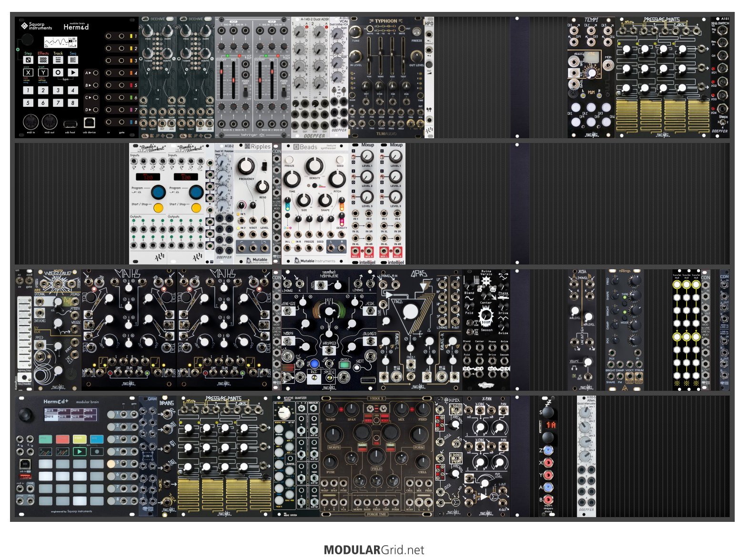The image size is (749, 560).
Task: Toggle the Level 3 switch on left Mixup
Action: pos(354,196)
